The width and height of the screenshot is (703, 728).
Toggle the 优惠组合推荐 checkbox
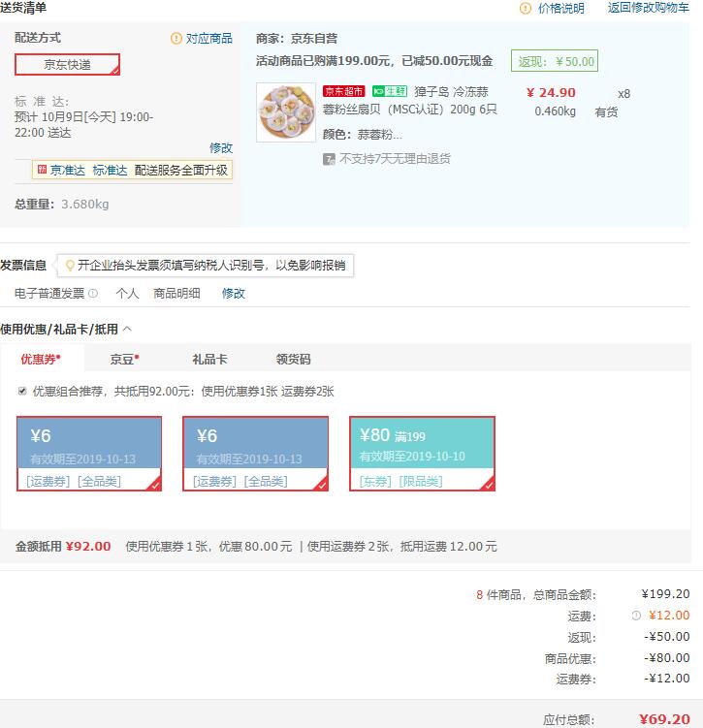click(x=22, y=391)
